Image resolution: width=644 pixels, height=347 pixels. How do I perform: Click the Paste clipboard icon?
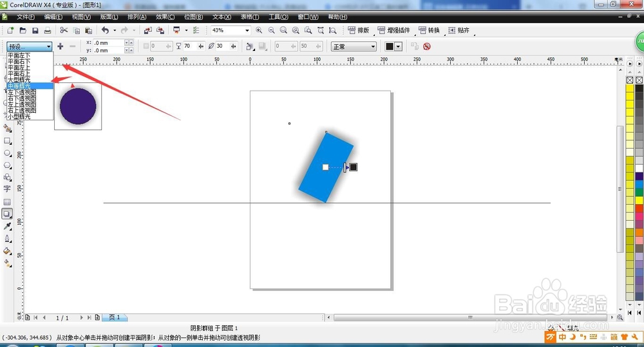tap(88, 30)
